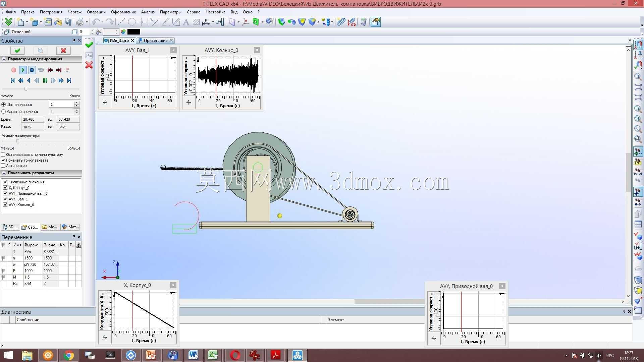Cancel properties with the red X button
This screenshot has width=644, height=362.
(63, 50)
